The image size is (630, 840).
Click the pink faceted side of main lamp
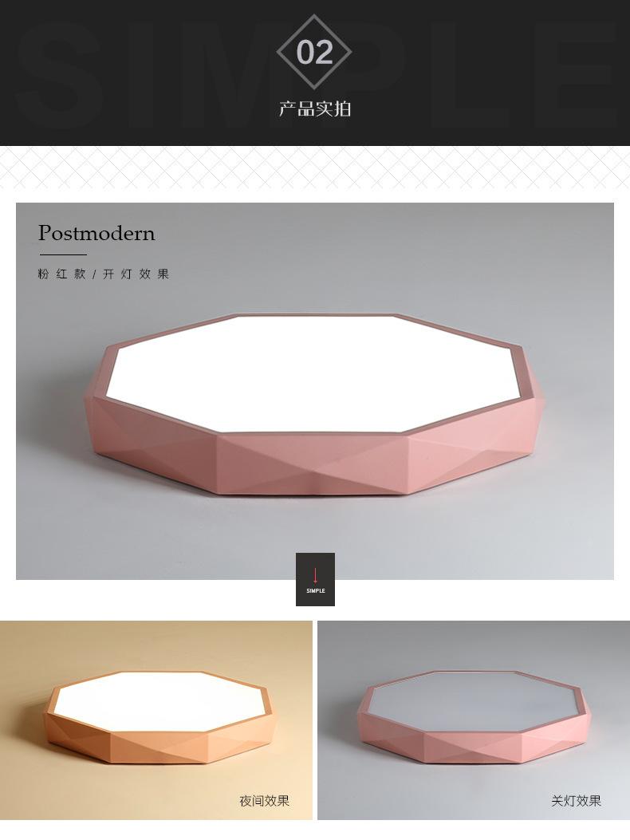click(313, 463)
